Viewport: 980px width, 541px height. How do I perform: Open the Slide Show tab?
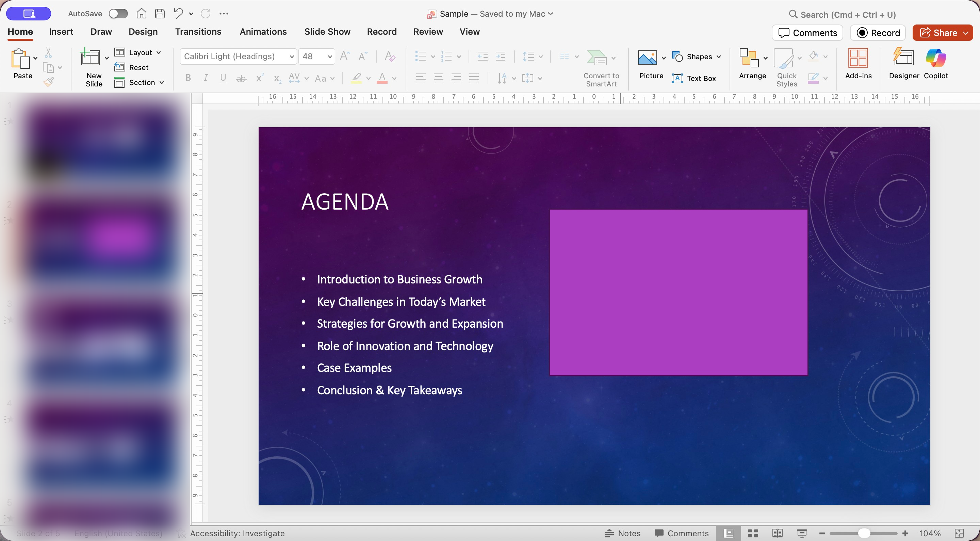pos(327,32)
